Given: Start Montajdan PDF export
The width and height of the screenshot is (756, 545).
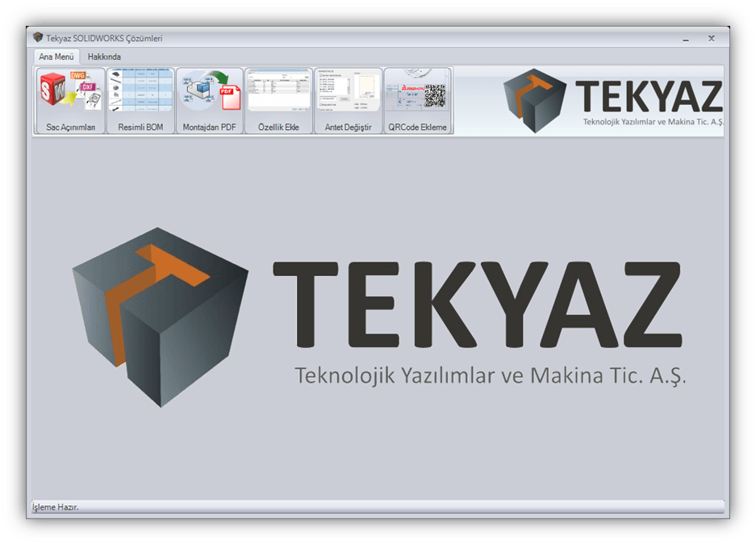Looking at the screenshot, I should pyautogui.click(x=210, y=101).
